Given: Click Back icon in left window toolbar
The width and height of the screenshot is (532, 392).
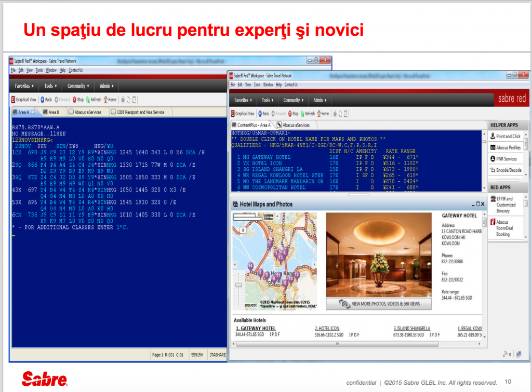Looking at the screenshot, I should click(x=43, y=100).
